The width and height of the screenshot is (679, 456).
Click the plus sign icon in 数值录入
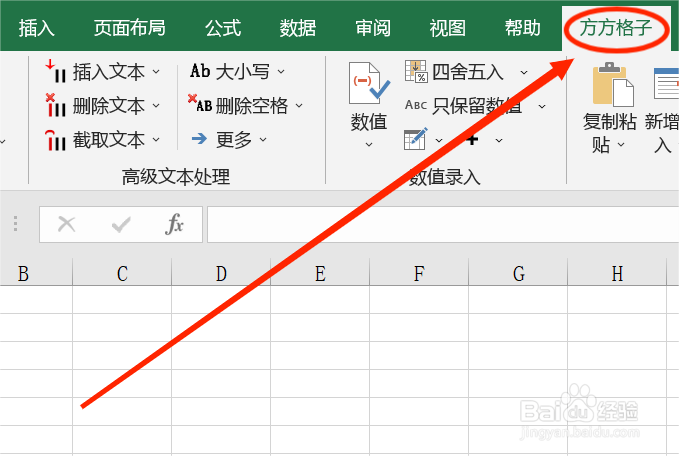(x=472, y=139)
